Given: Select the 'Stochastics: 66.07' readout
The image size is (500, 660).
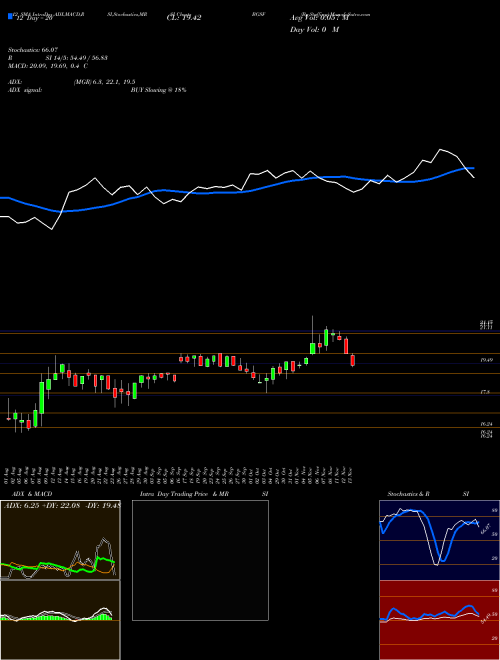Looking at the screenshot, I should point(32,50).
